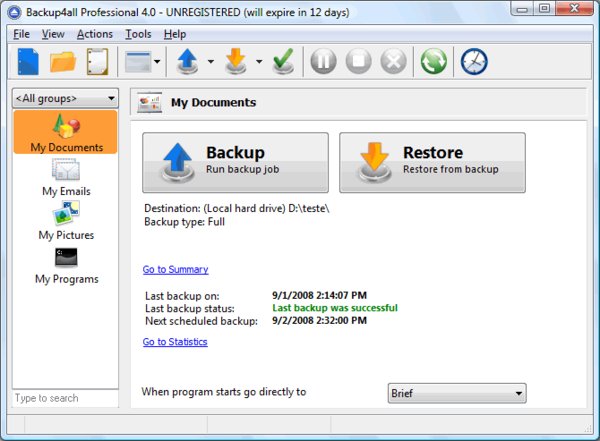The height and width of the screenshot is (441, 600).
Task: Click the New backup job icon
Action: pos(28,61)
